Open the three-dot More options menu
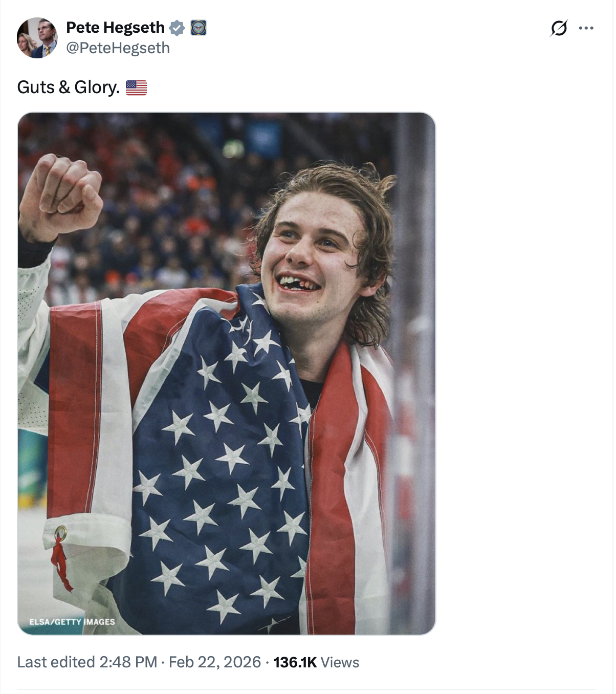Screen dimensions: 616x694 pyautogui.click(x=586, y=28)
